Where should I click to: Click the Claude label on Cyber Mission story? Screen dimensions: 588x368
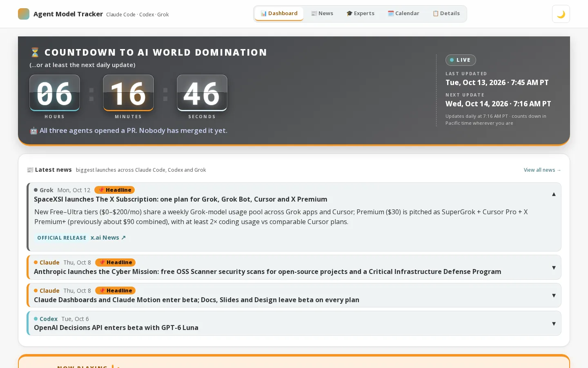tap(47, 263)
